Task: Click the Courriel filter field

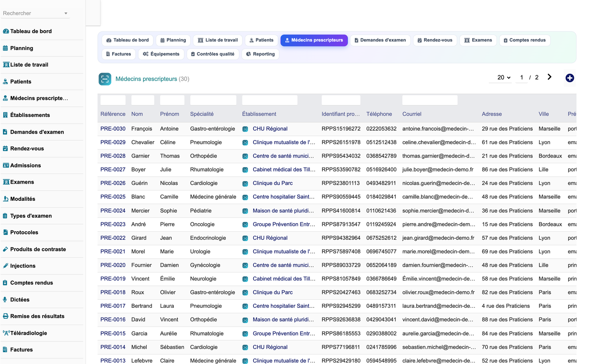Action: pyautogui.click(x=430, y=100)
